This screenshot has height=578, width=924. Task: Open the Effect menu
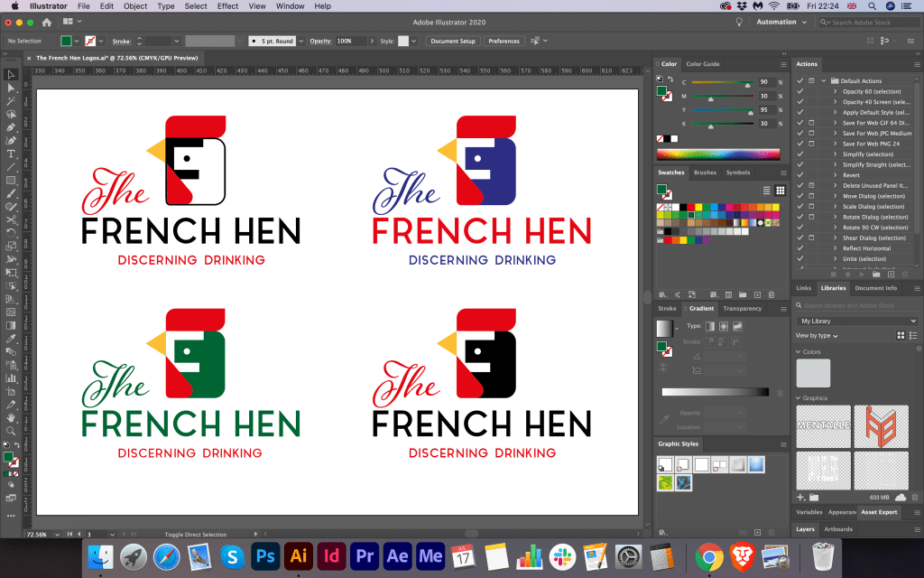227,6
